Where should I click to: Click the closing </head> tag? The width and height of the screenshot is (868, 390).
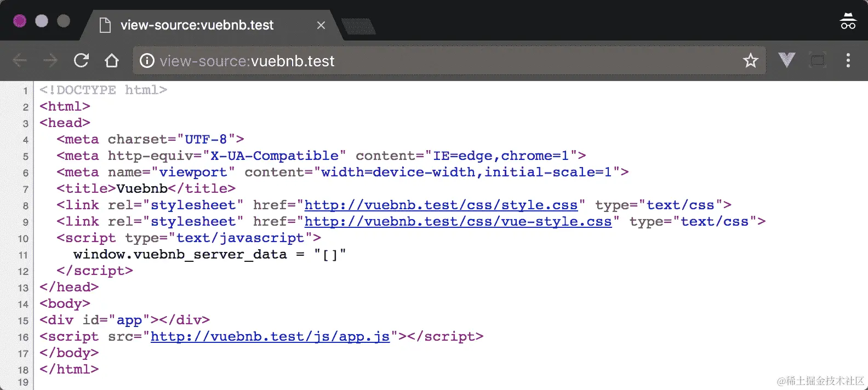[x=69, y=287]
